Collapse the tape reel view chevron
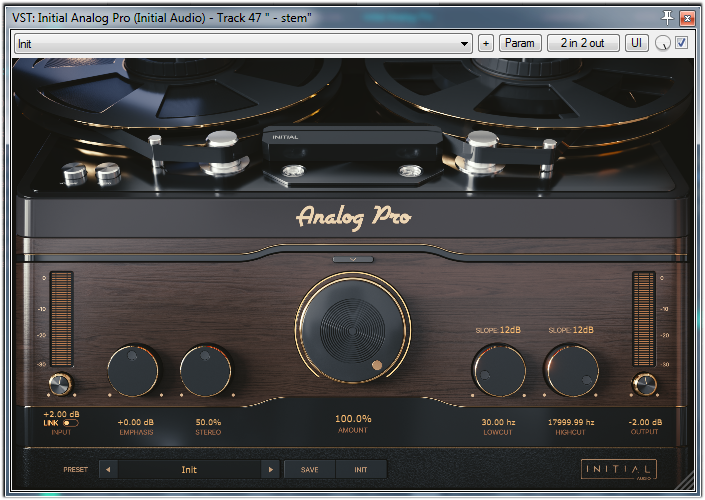The width and height of the screenshot is (705, 500). coord(353,259)
